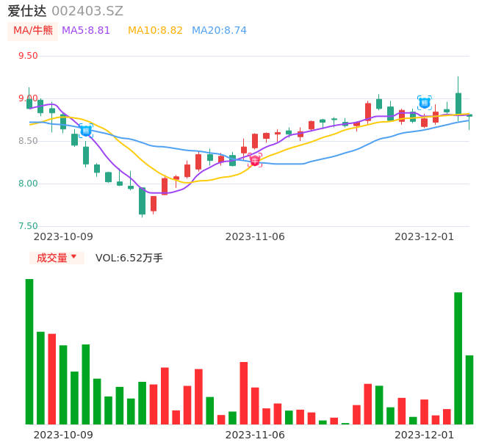The width and height of the screenshot is (504, 445).
Task: Click the tall green volume bar near 2023-12-01
Action: click(x=458, y=358)
